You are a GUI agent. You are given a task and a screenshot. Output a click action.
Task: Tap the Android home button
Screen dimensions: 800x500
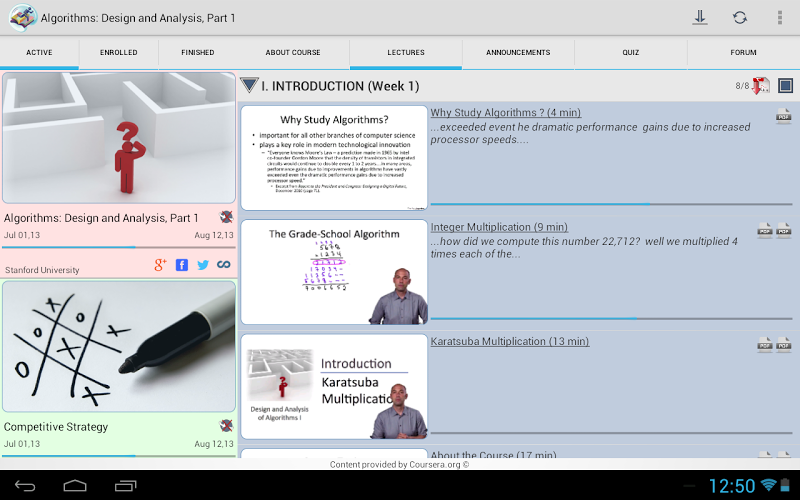point(75,485)
